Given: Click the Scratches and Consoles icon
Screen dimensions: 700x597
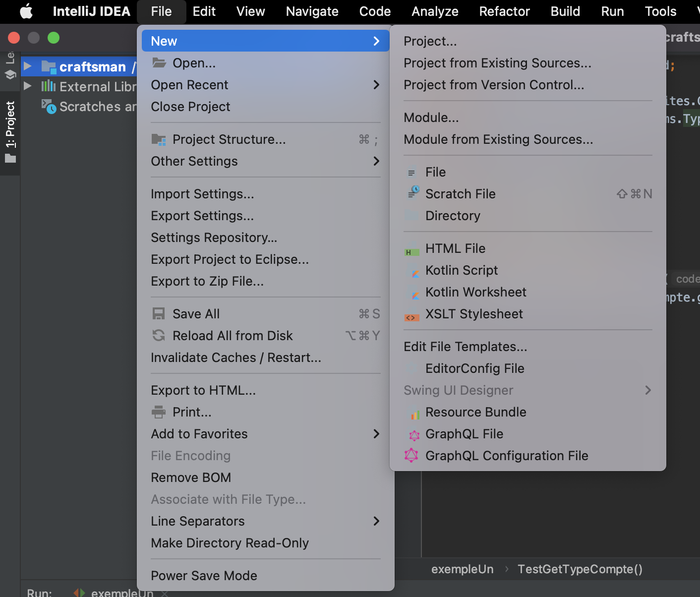Looking at the screenshot, I should click(x=49, y=106).
